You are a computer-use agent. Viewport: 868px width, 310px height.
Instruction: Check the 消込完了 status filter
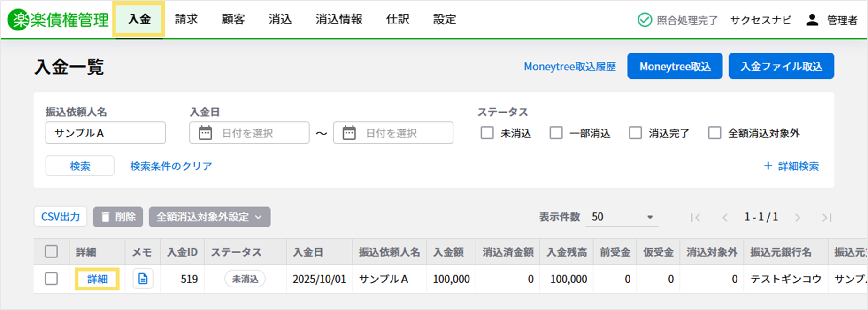pyautogui.click(x=635, y=133)
